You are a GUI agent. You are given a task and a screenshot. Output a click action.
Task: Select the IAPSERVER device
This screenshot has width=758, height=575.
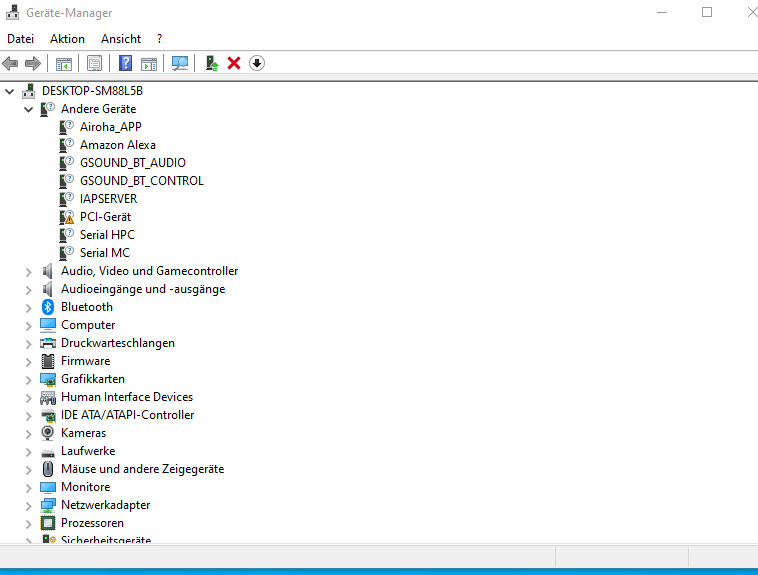pyautogui.click(x=108, y=199)
